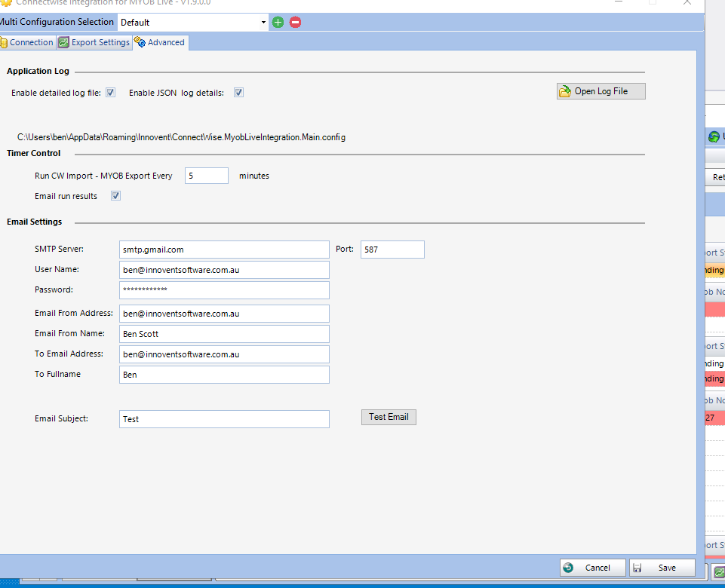The image size is (725, 588).
Task: Click the 'minutes' label
Action: [x=253, y=176]
